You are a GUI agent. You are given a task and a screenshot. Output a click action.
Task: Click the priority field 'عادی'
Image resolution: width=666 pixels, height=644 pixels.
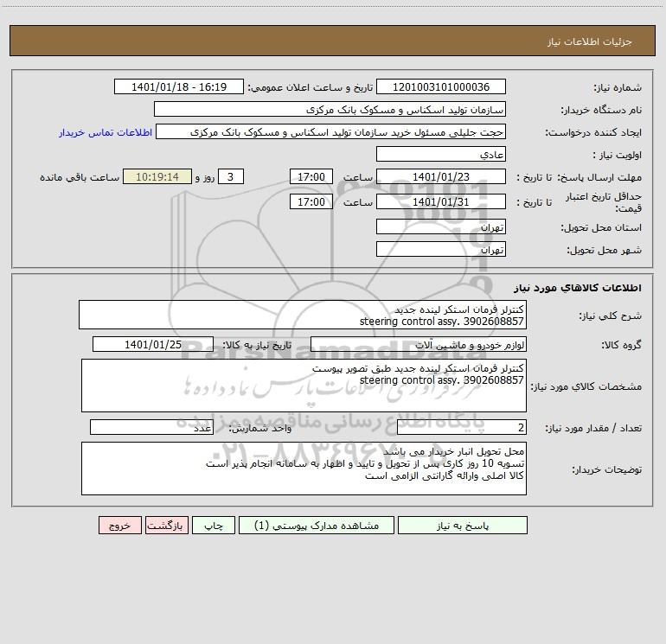[x=441, y=154]
